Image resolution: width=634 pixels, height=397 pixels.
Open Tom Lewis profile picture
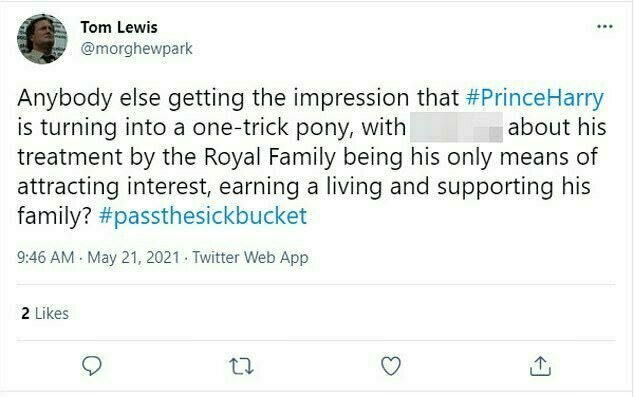(42, 39)
